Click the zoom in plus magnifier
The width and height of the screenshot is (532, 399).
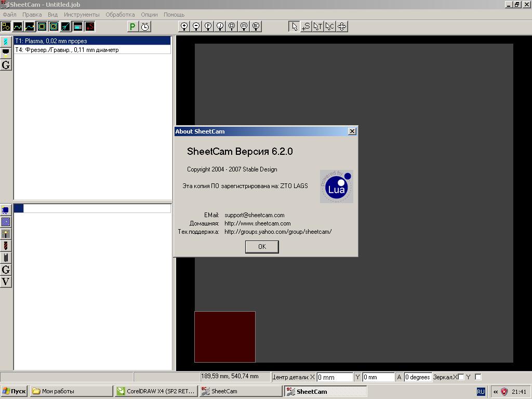tap(184, 26)
